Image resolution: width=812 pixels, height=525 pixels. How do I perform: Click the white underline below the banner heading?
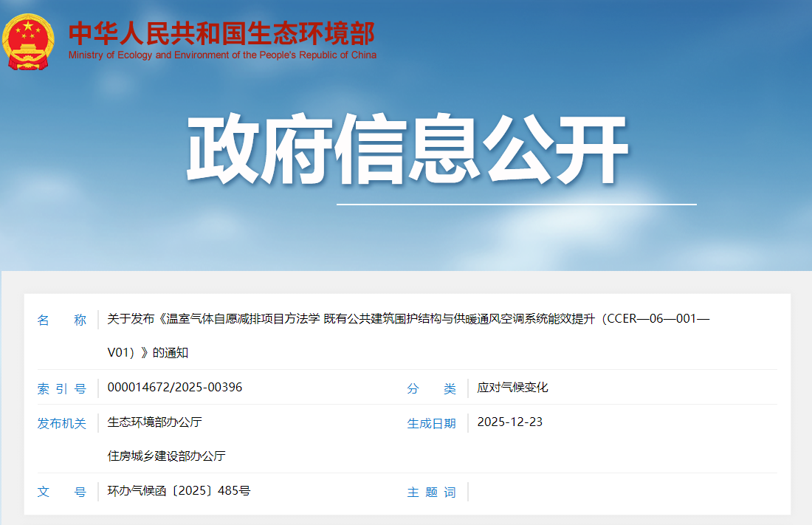(516, 204)
